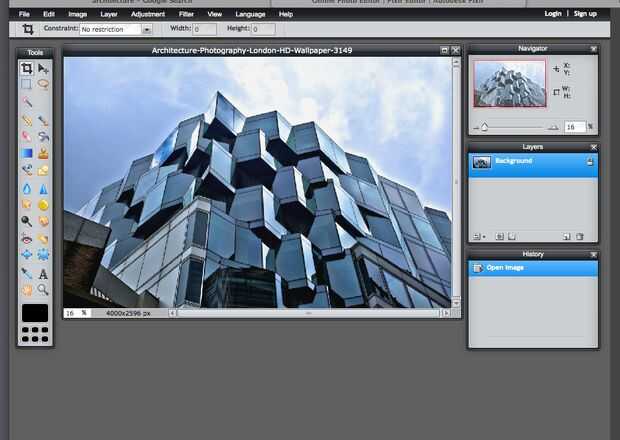620x440 pixels.
Task: Select the Type text tool
Action: [43, 273]
